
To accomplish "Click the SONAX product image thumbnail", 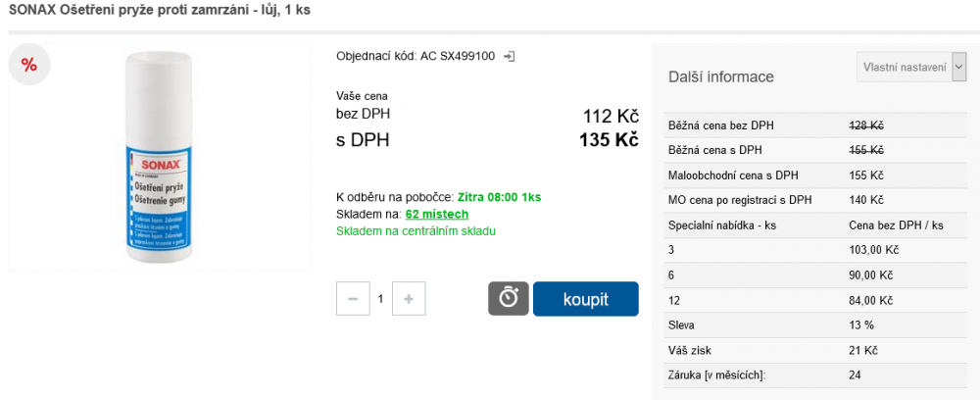I will (160, 158).
